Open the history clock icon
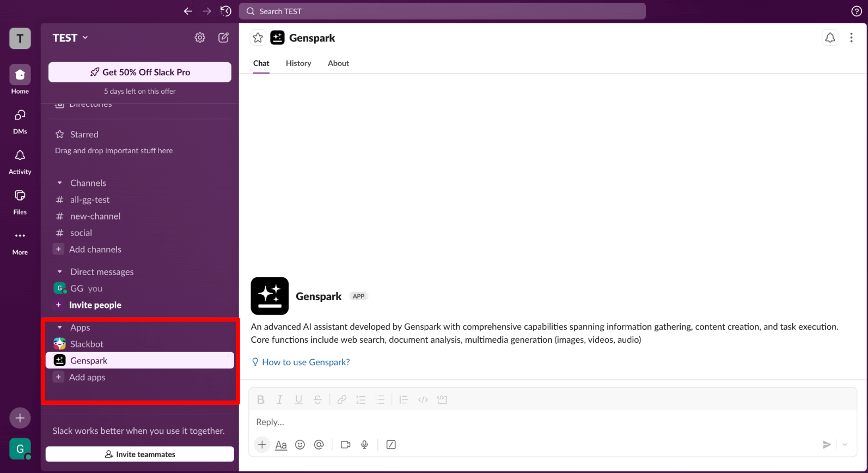868x473 pixels. 225,11
